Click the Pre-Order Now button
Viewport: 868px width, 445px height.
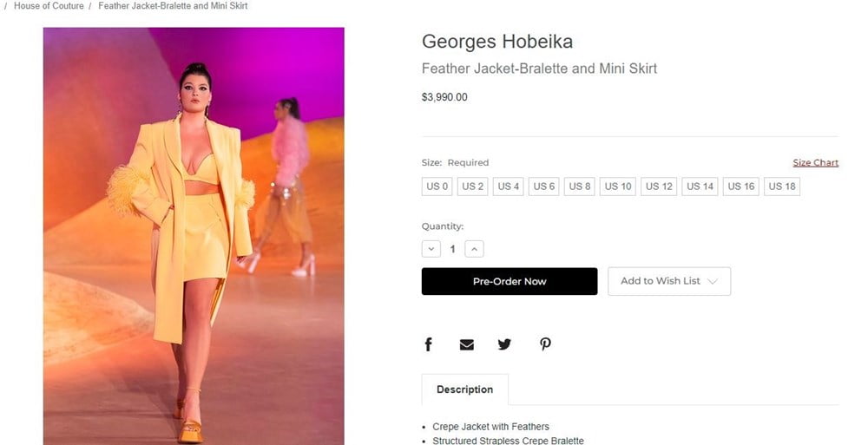click(510, 281)
